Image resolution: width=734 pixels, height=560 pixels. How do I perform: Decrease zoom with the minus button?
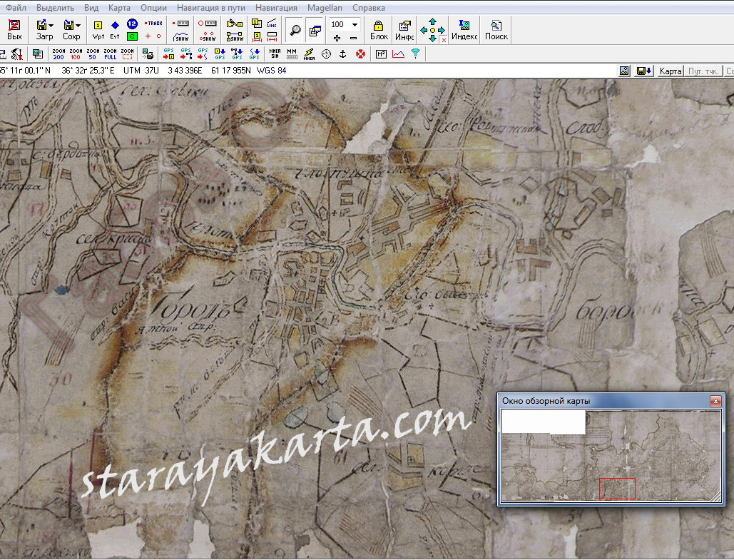353,38
